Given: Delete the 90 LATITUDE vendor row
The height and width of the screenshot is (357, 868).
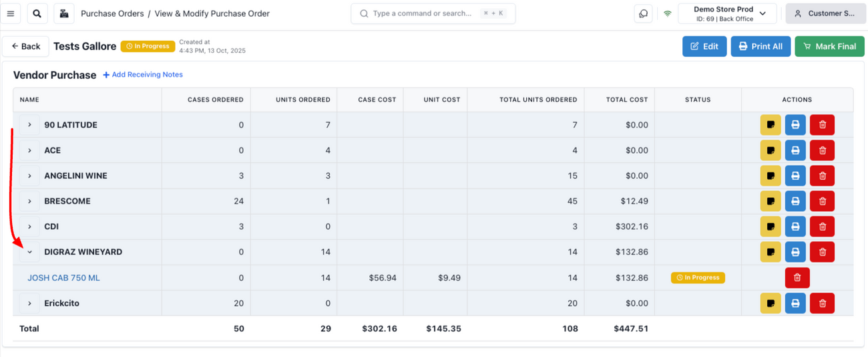Looking at the screenshot, I should coord(822,125).
